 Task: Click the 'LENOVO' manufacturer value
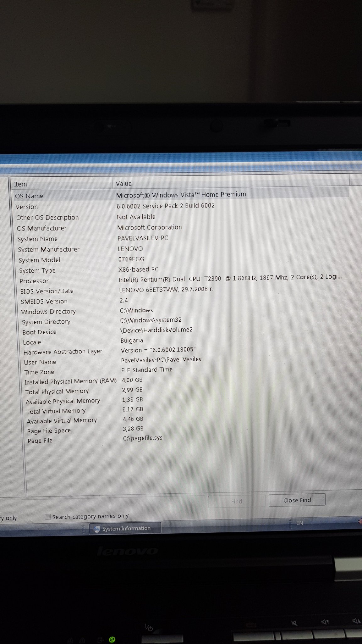130,249
